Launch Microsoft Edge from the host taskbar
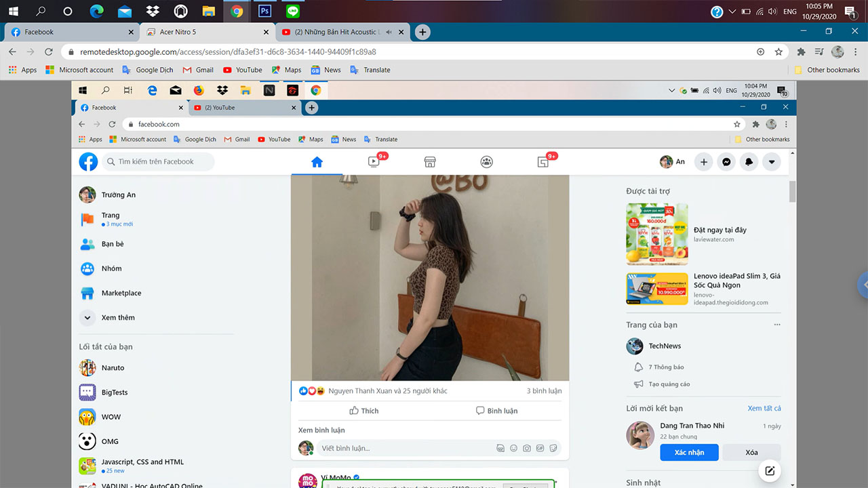The image size is (868, 488). click(96, 11)
